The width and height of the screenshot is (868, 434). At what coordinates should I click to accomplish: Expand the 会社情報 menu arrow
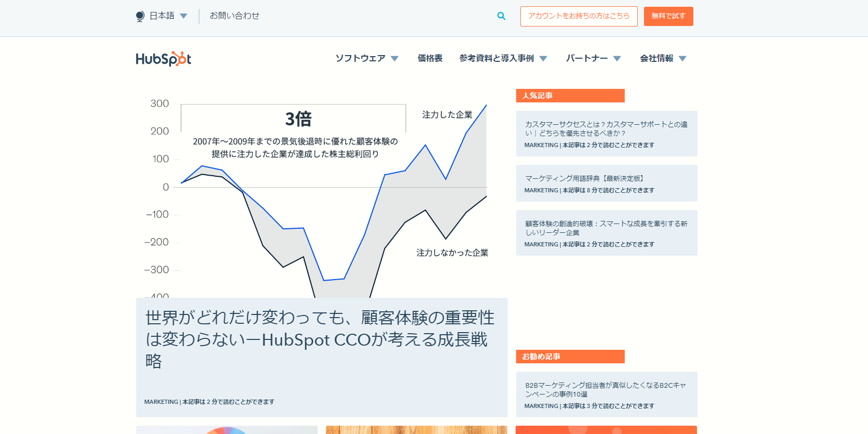pos(682,59)
